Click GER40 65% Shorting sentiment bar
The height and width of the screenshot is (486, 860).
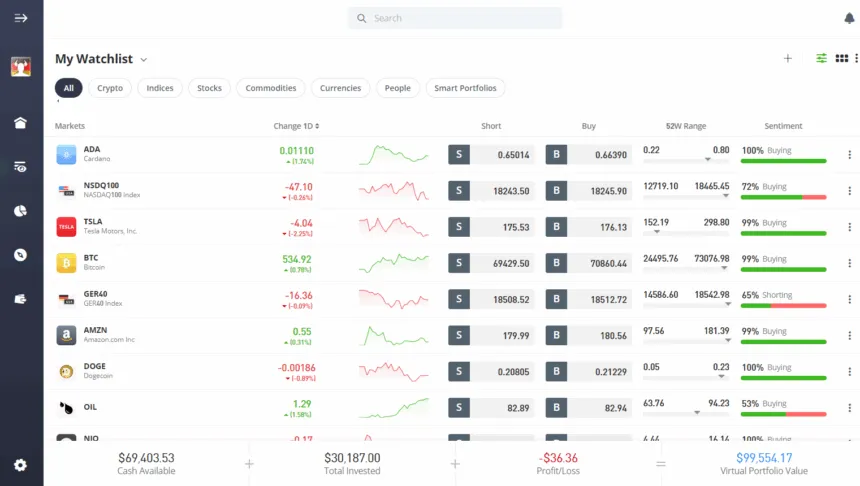[x=783, y=306]
